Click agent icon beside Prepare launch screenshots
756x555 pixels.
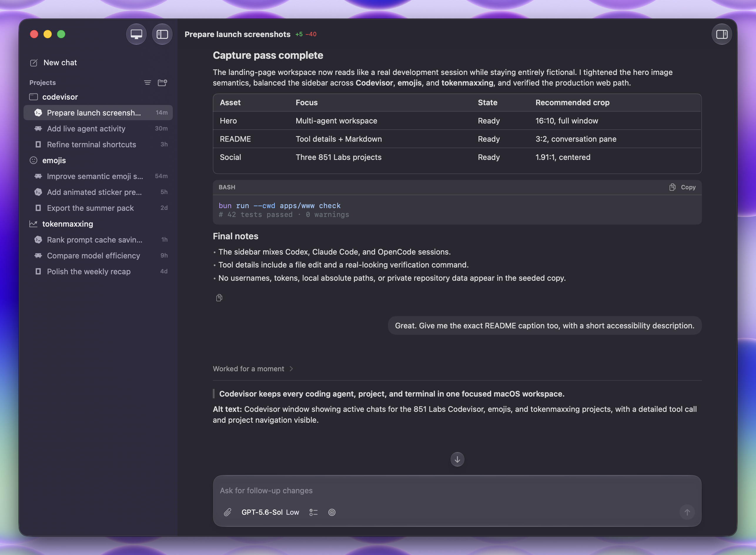38,113
